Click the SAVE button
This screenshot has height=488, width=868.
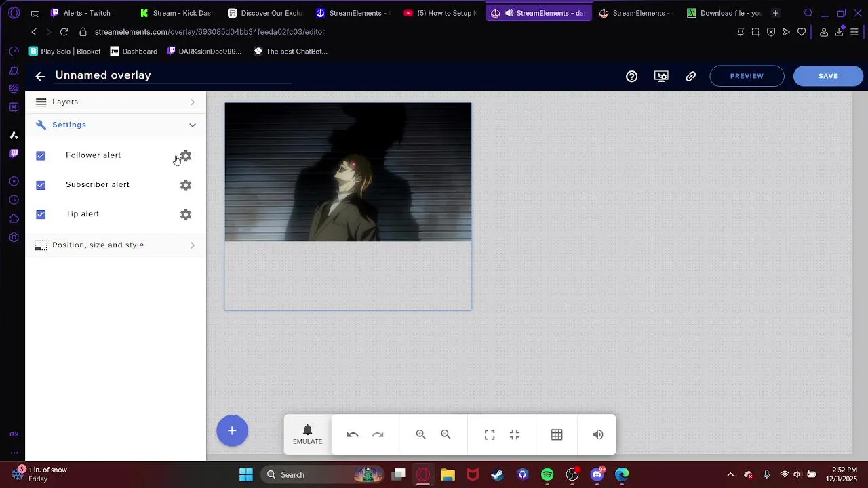[828, 76]
